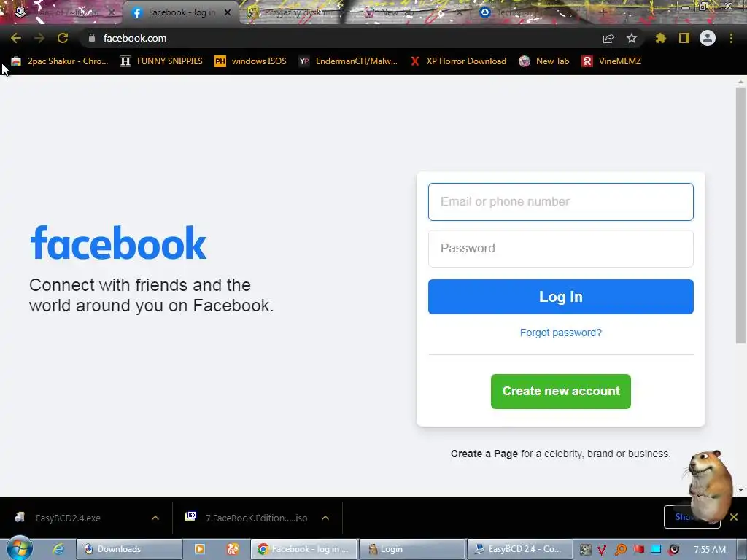Close the downloads bar with X
The width and height of the screenshot is (747, 560).
[734, 517]
